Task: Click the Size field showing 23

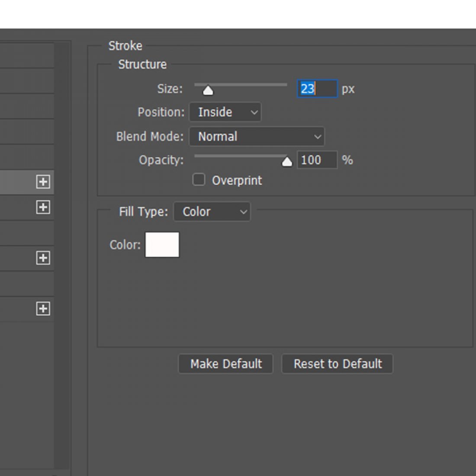Action: [317, 89]
